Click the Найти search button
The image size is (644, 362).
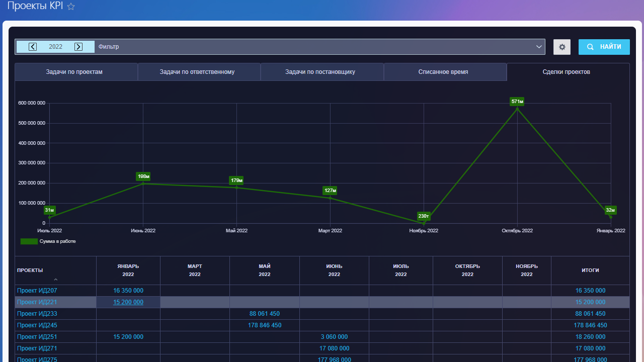pos(604,47)
